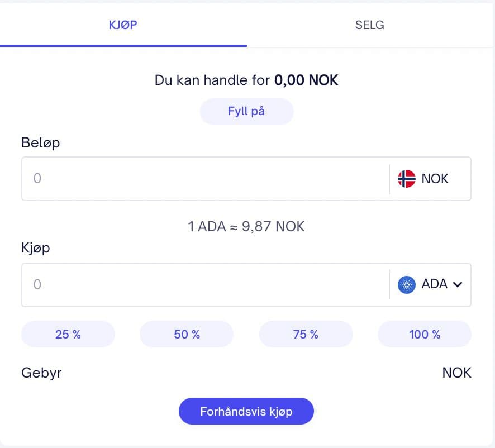The height and width of the screenshot is (448, 495).
Task: Click the Beløp field label
Action: (x=41, y=142)
